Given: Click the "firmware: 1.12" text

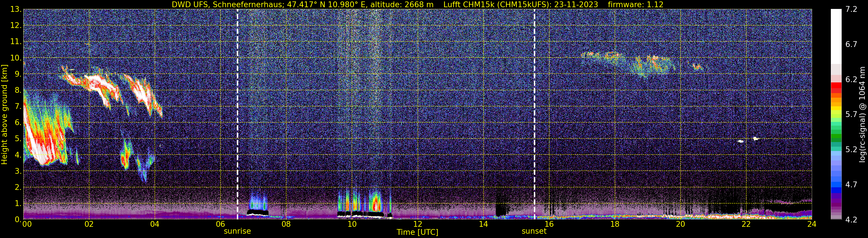Looking at the screenshot, I should point(636,4).
